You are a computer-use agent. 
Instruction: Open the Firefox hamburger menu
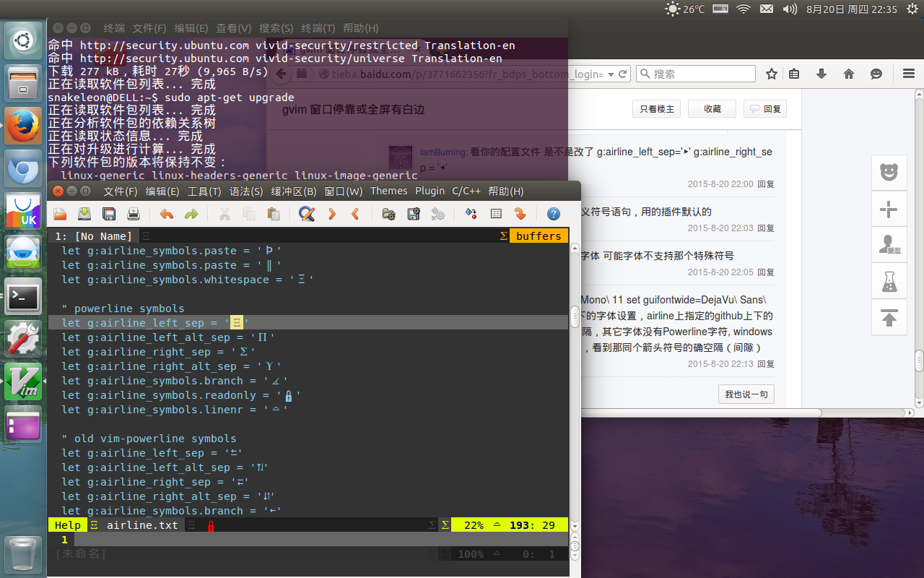909,74
